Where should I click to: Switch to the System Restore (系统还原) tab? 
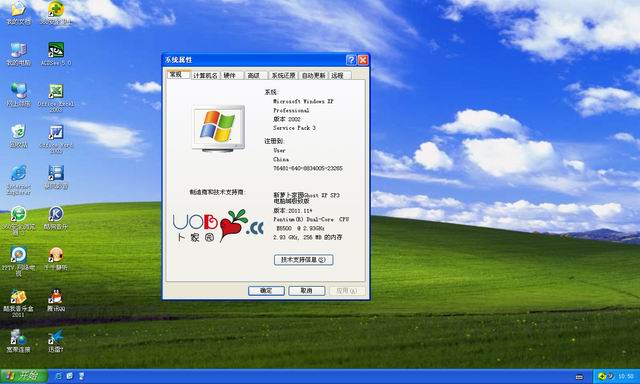tap(283, 75)
